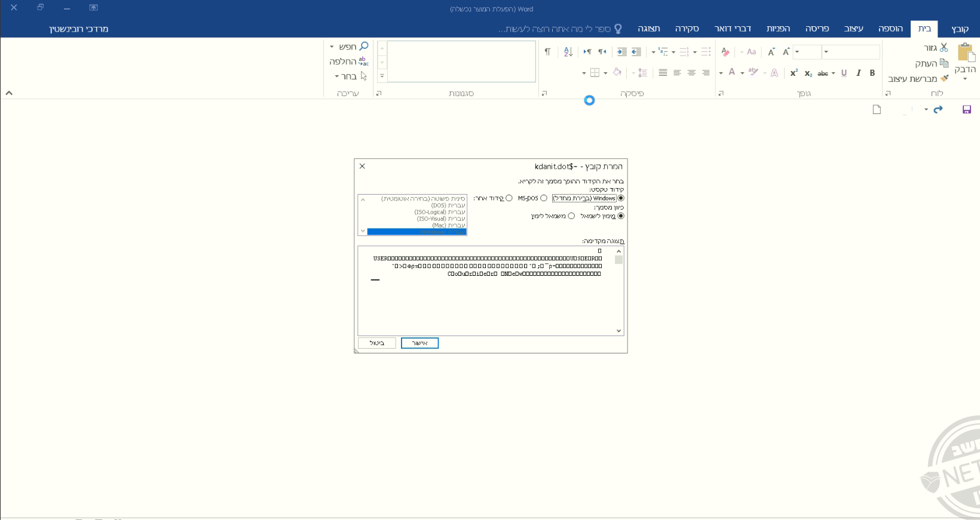This screenshot has width=980, height=520.
Task: Switch to the Design (עיצוב) tab
Action: [853, 29]
